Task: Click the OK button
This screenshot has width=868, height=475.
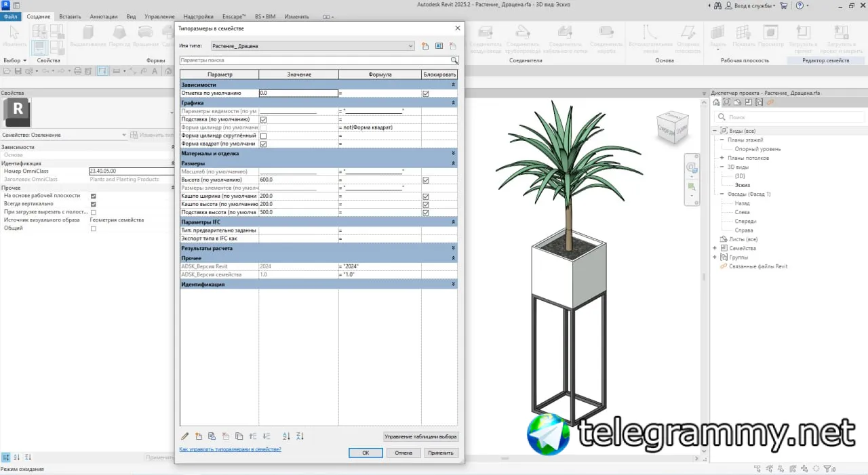Action: [366, 453]
